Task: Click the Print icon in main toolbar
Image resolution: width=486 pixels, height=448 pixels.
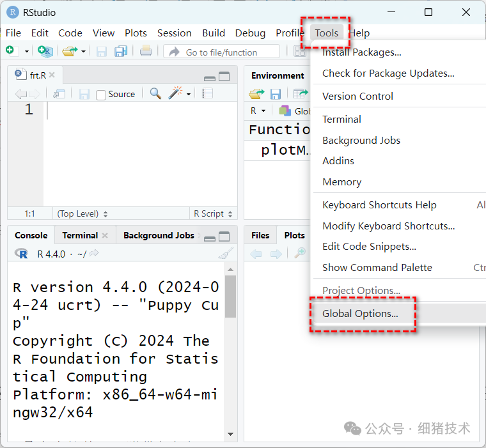Action: pos(146,50)
